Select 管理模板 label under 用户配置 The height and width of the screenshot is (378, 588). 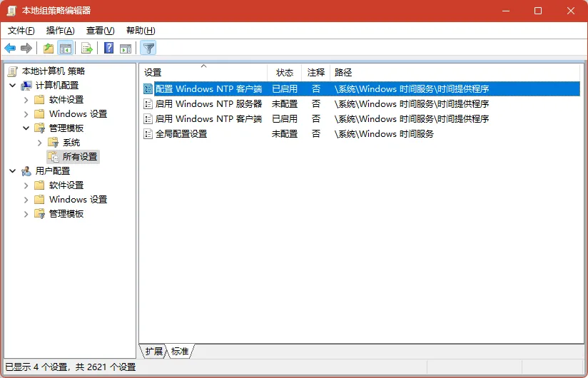[x=66, y=214]
